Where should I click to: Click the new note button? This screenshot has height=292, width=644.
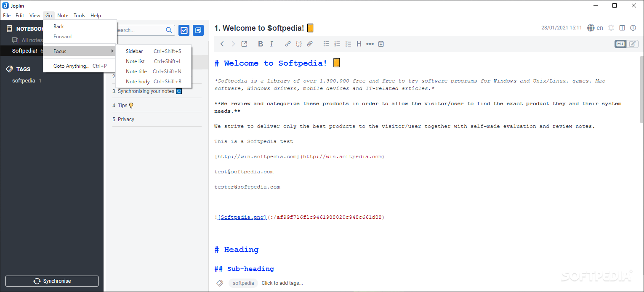tap(198, 30)
